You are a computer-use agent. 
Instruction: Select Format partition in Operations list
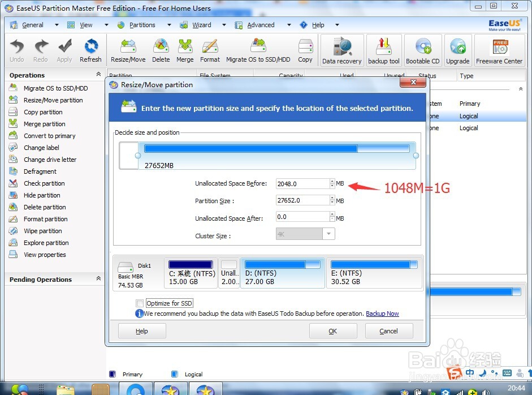38,219
